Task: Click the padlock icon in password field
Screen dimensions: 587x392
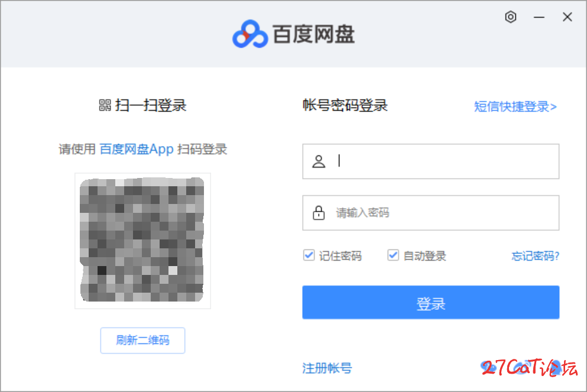Action: tap(319, 213)
